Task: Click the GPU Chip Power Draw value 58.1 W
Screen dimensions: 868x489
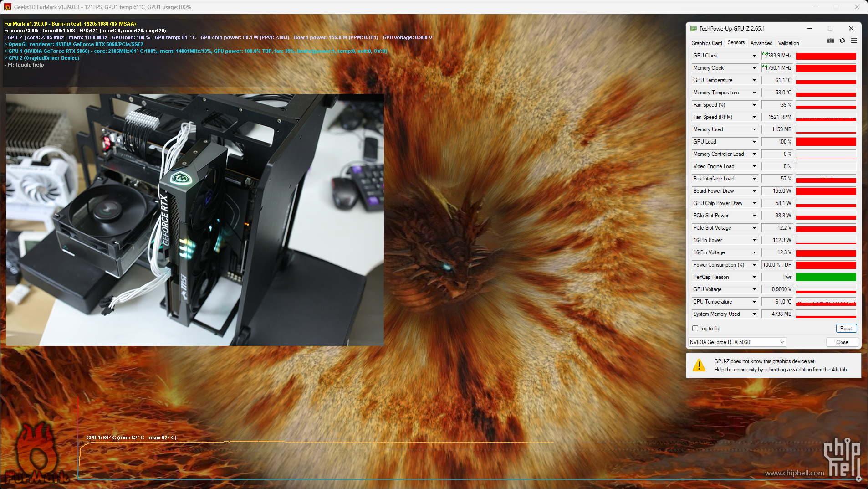Action: 777,203
